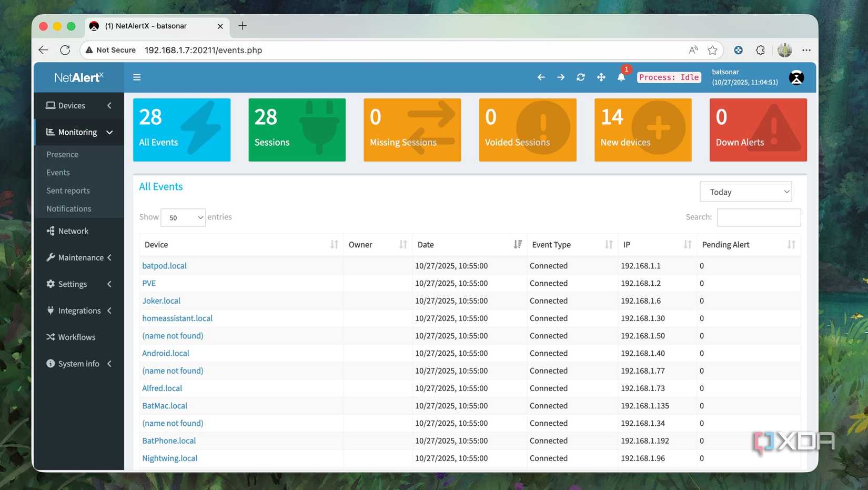Open the Today date range dropdown

tap(745, 192)
